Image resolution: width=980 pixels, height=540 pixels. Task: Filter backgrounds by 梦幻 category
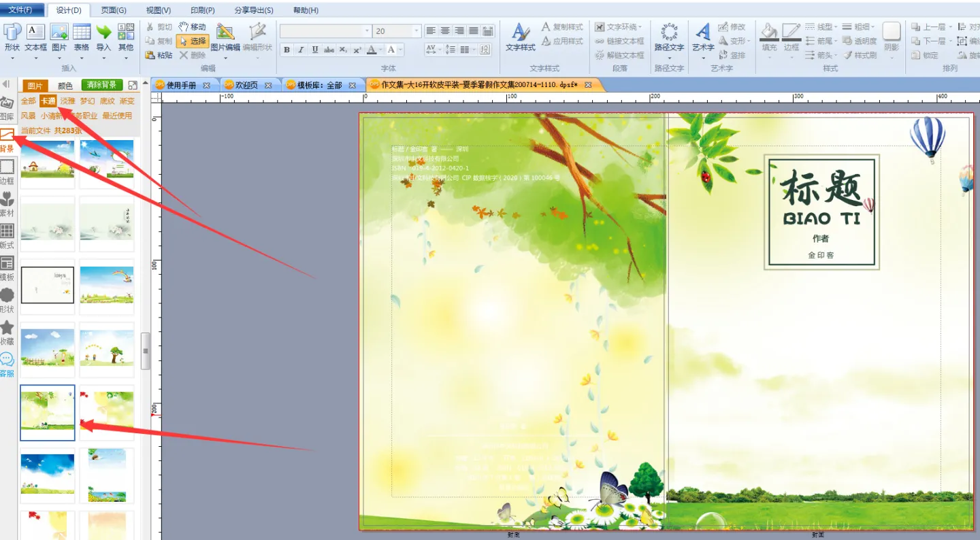[87, 101]
